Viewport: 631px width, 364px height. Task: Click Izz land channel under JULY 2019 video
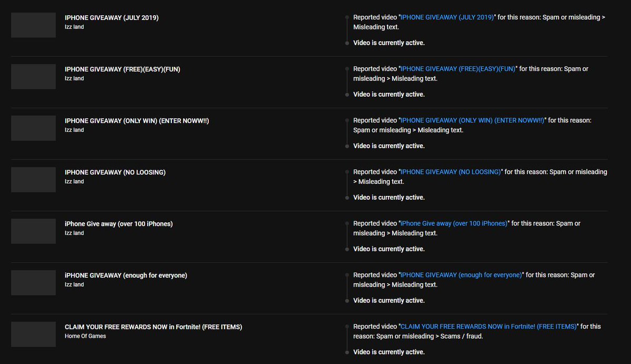click(x=74, y=27)
